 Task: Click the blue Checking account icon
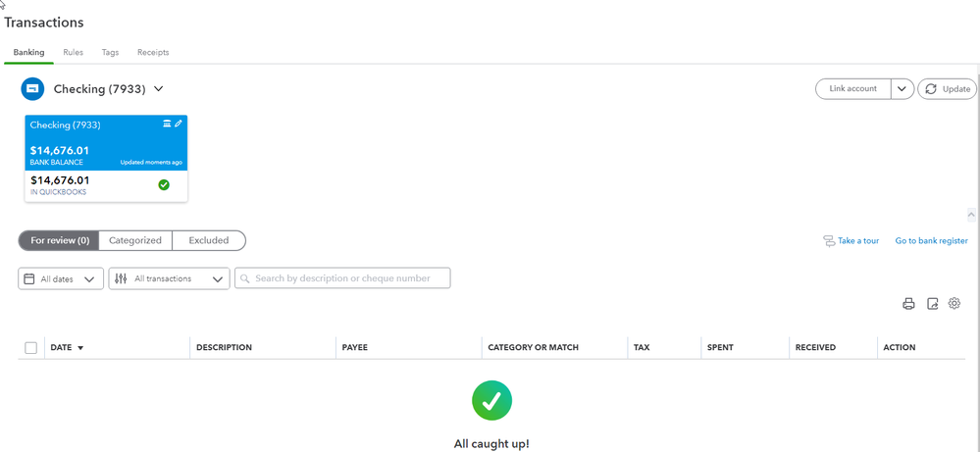(x=32, y=89)
